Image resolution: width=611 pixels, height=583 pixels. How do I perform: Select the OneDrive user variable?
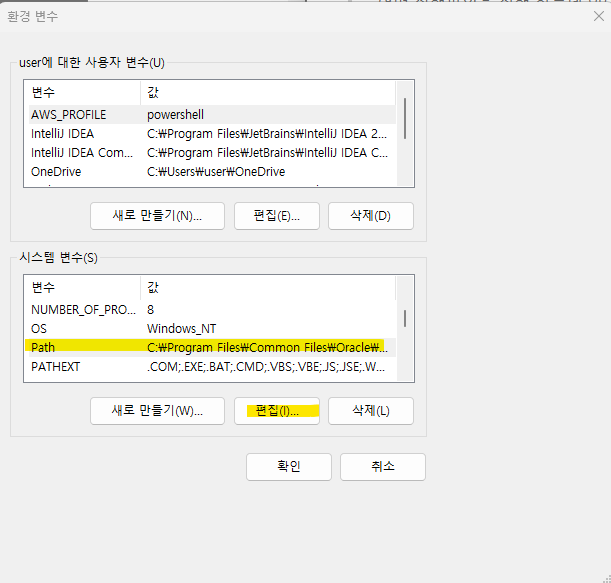(x=212, y=172)
